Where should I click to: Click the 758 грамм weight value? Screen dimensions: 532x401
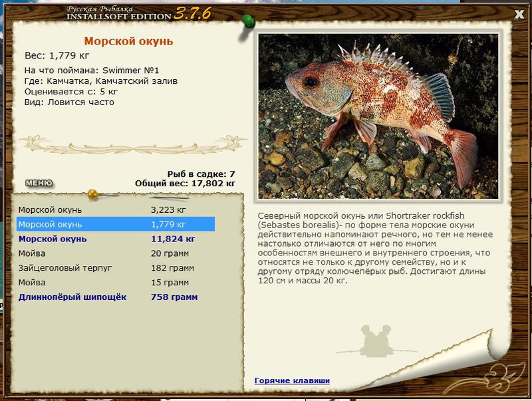174,297
